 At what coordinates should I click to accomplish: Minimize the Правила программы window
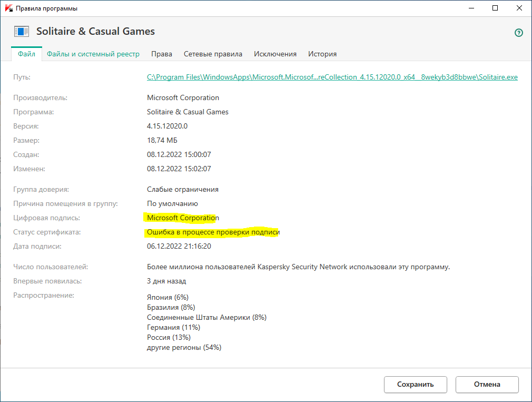[x=471, y=8]
